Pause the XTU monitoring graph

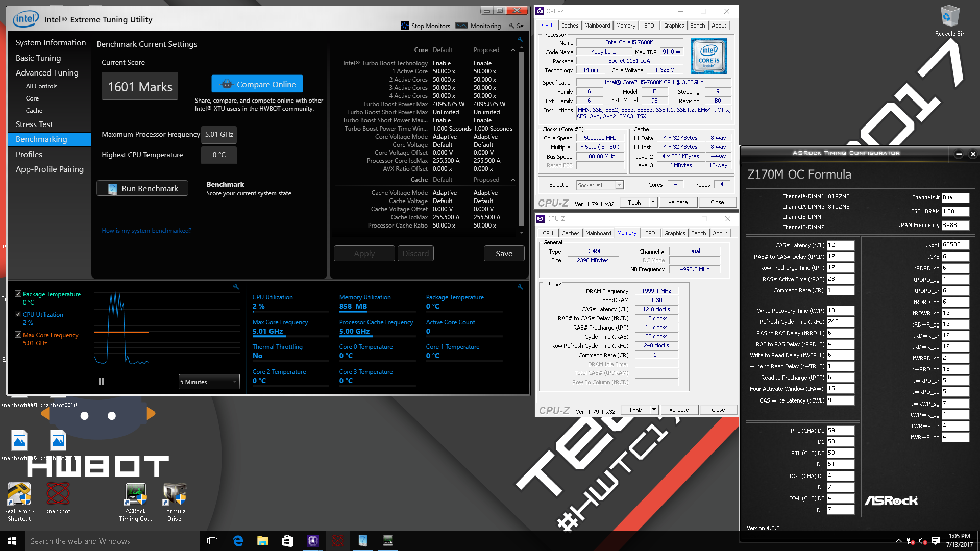101,382
